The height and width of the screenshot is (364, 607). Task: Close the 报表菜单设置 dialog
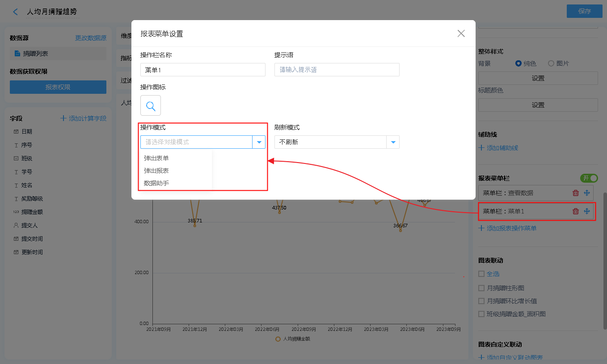point(461,33)
